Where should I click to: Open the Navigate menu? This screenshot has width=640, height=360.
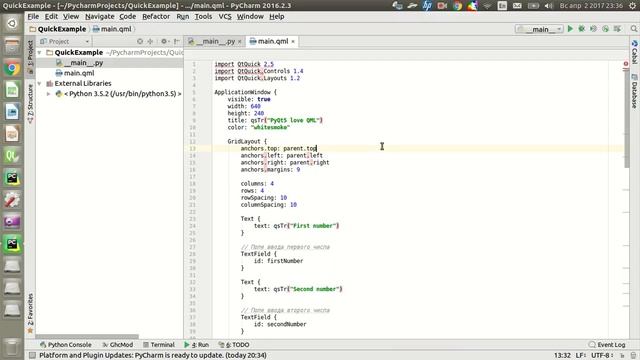(x=100, y=16)
